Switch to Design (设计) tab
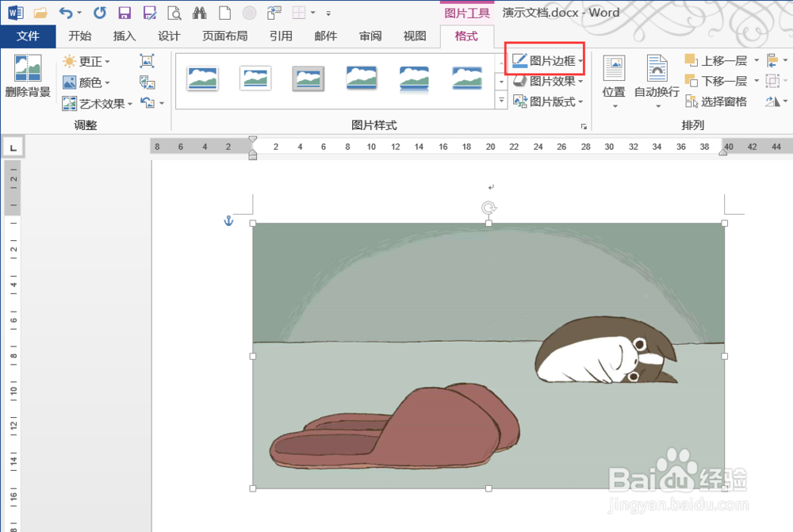The height and width of the screenshot is (532, 793). click(x=169, y=36)
